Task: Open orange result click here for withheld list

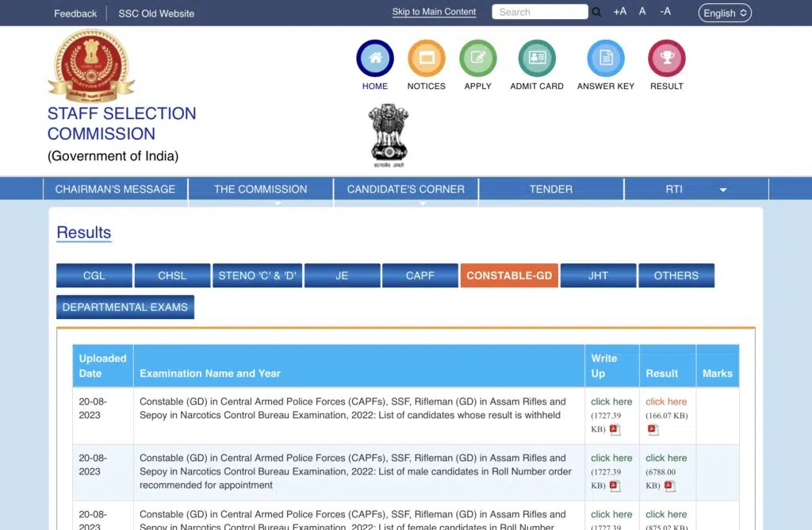Action: click(x=666, y=401)
